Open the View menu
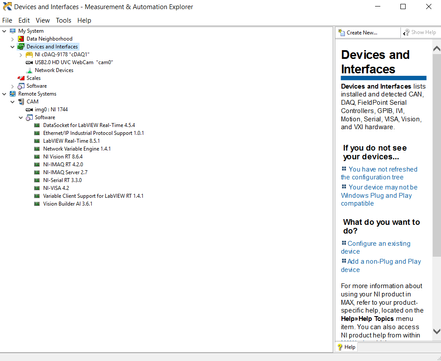Viewport: 441px width, 361px height. (43, 20)
